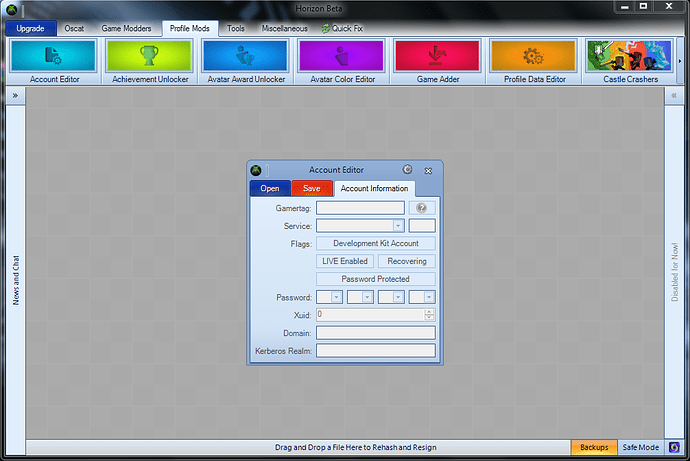Toggle the Password Protected flag
690x461 pixels.
tap(376, 279)
